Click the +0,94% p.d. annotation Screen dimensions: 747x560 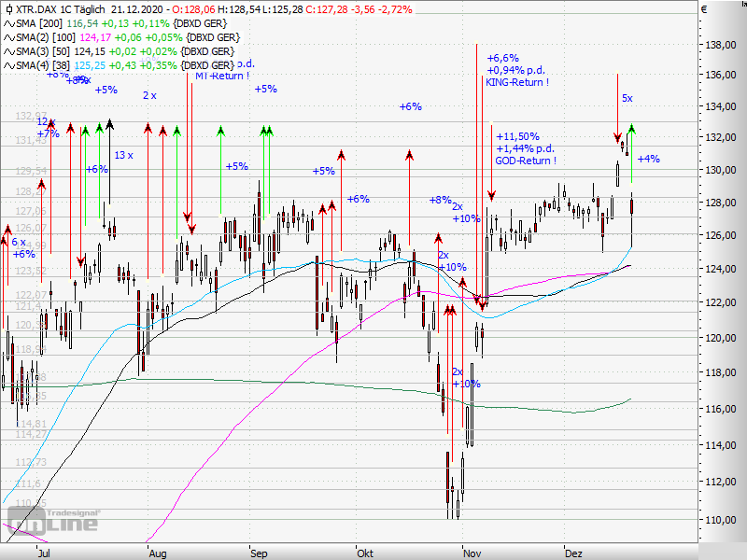click(516, 71)
